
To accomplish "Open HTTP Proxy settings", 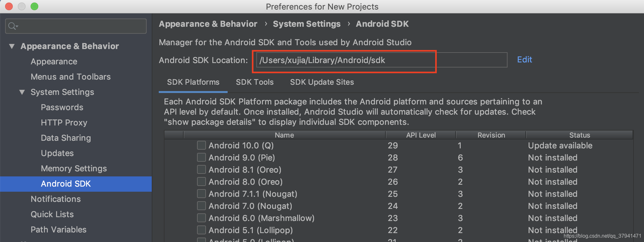I will [64, 123].
